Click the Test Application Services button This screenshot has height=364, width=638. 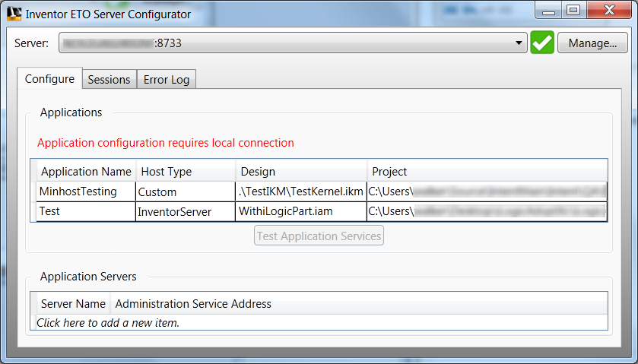[x=319, y=236]
